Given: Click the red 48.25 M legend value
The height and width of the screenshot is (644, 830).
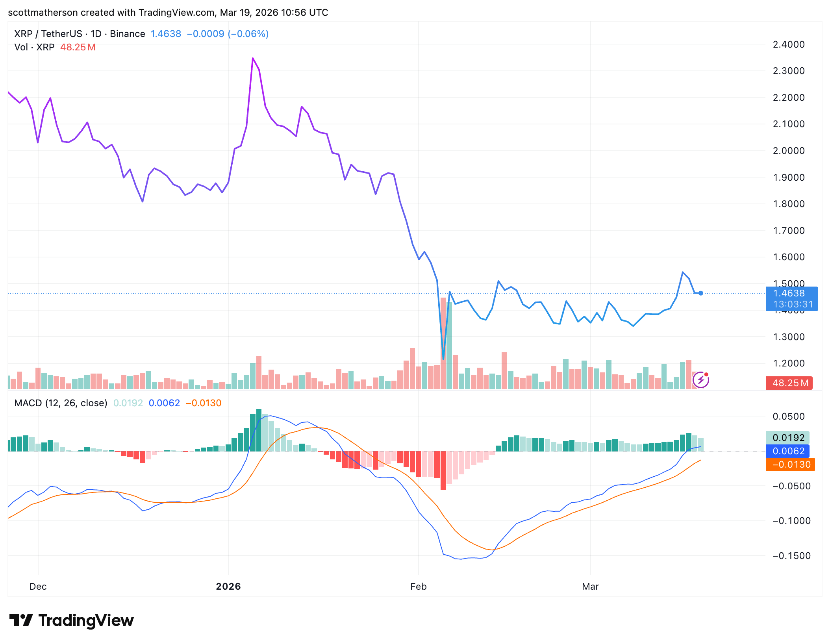Looking at the screenshot, I should pos(78,47).
